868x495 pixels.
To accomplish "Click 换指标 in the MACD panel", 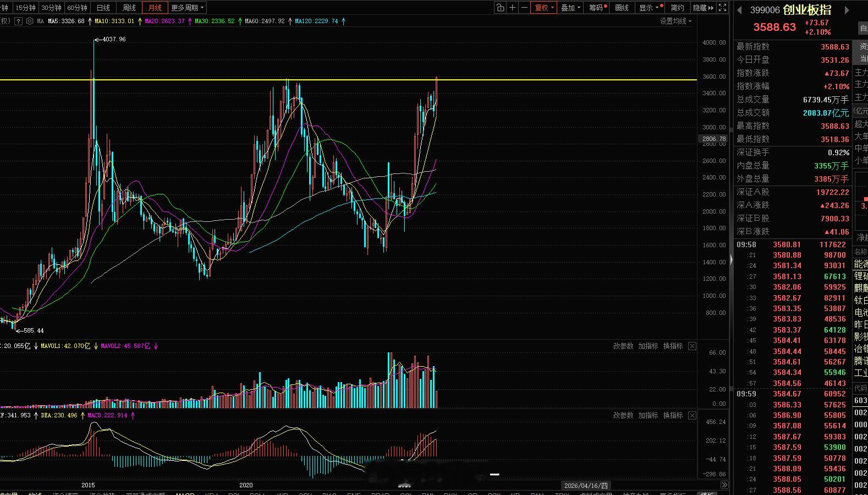I will pyautogui.click(x=673, y=415).
